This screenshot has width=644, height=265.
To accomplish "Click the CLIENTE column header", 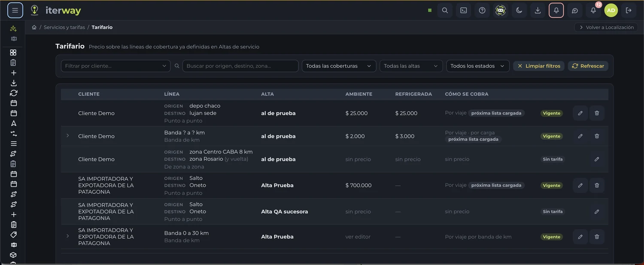I will pos(89,94).
